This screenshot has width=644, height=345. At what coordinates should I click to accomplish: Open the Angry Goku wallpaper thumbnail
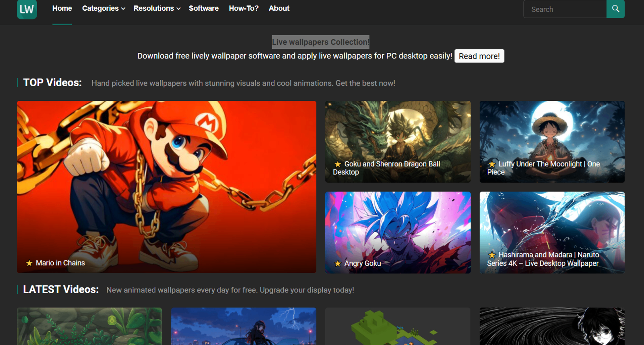[398, 232]
